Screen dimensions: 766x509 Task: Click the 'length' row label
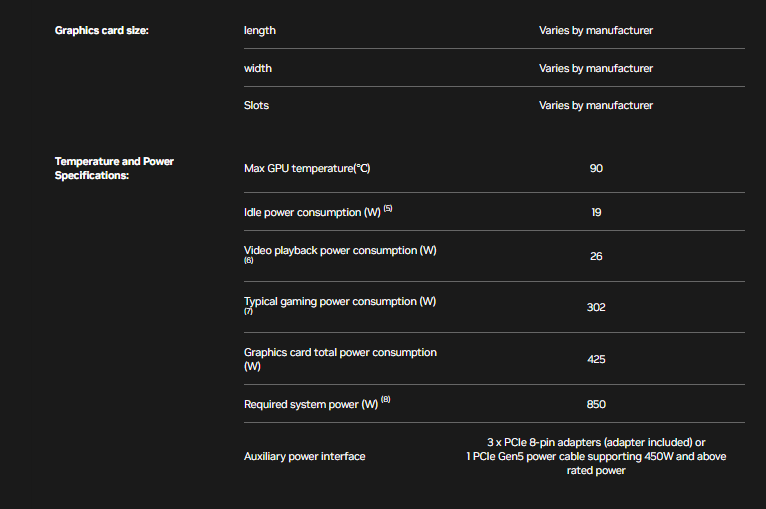click(260, 30)
